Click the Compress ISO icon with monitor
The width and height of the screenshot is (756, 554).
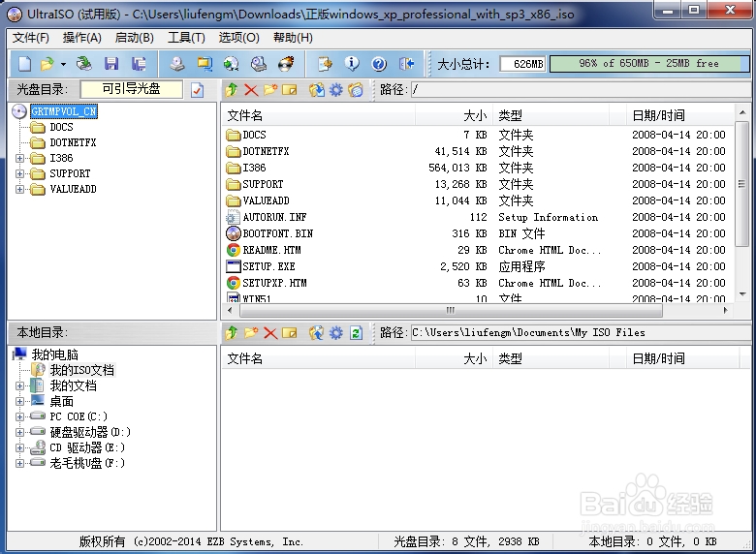[205, 64]
